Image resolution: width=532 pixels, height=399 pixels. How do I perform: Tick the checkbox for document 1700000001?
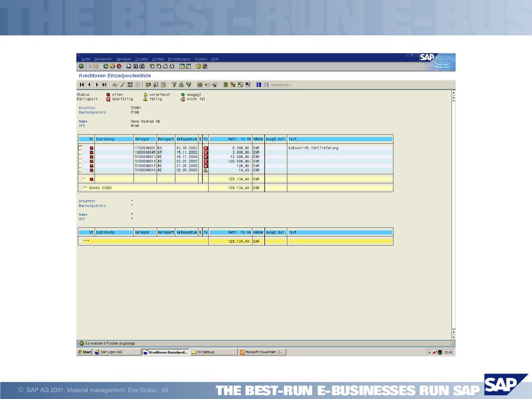pyautogui.click(x=80, y=148)
